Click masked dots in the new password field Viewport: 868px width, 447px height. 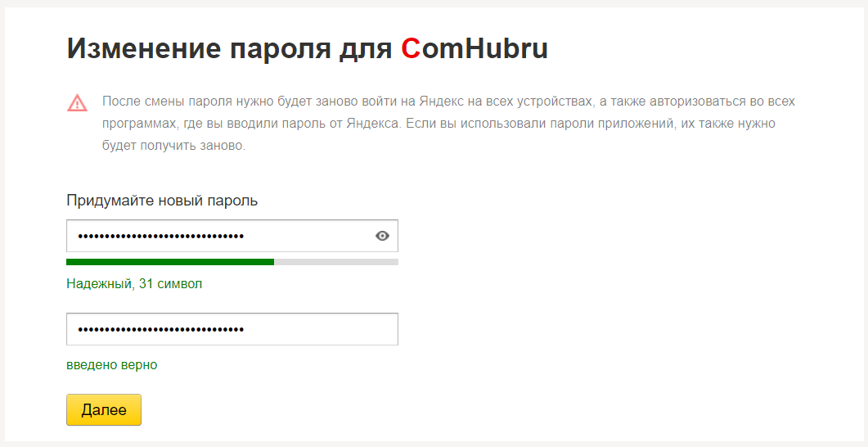(161, 237)
